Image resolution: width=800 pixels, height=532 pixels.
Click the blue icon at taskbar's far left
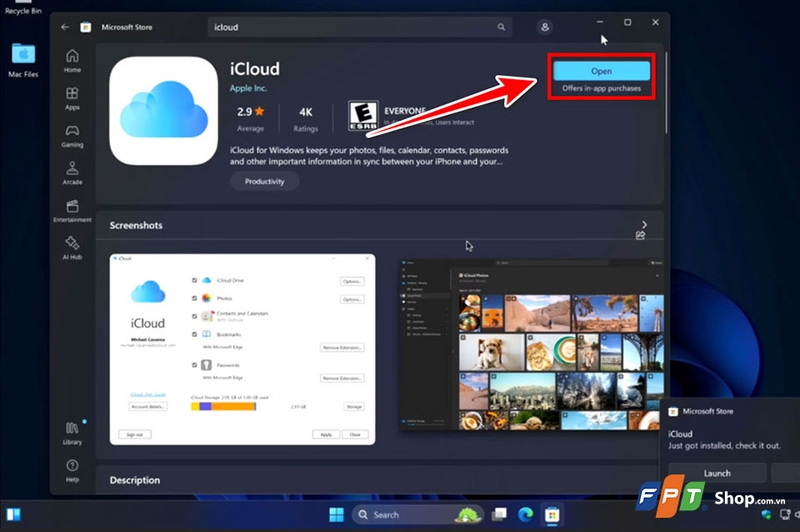(14, 514)
